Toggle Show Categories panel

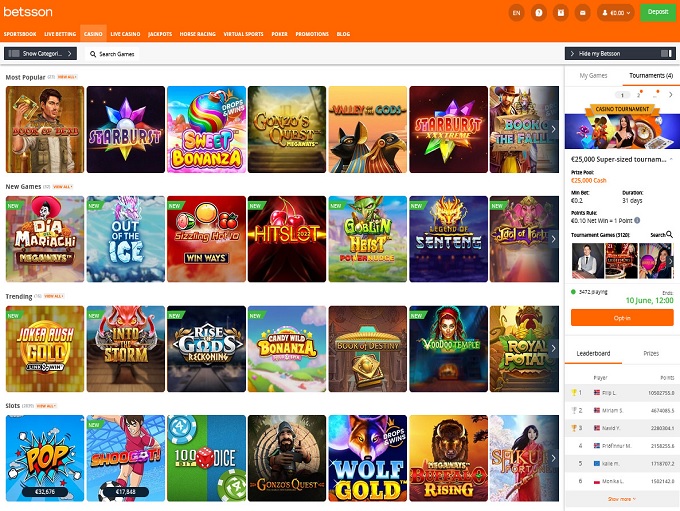(40, 54)
